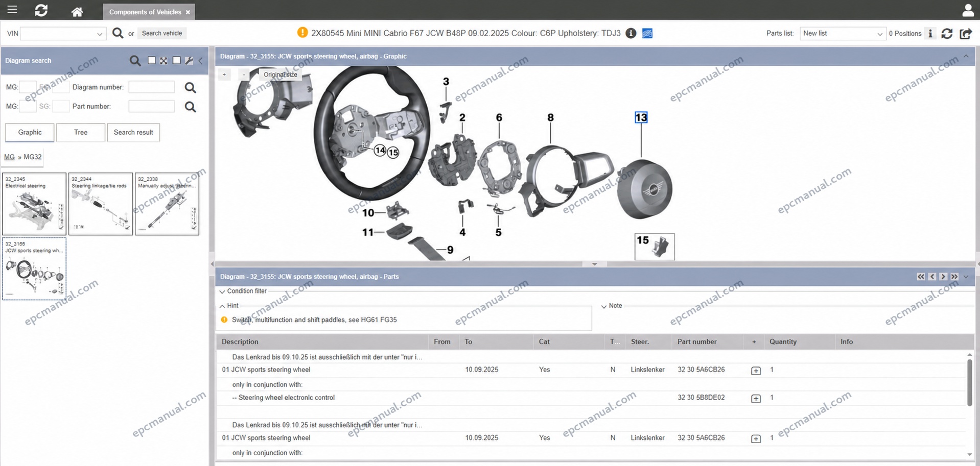Go to previous parts page
Image resolution: width=980 pixels, height=466 pixels.
pyautogui.click(x=932, y=277)
